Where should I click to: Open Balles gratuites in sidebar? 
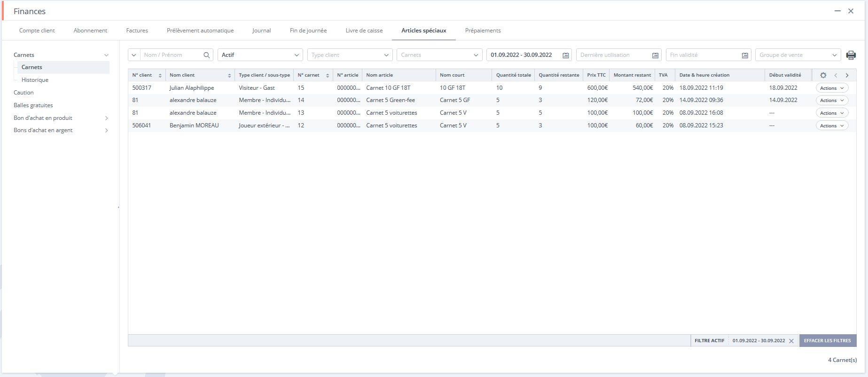point(33,105)
